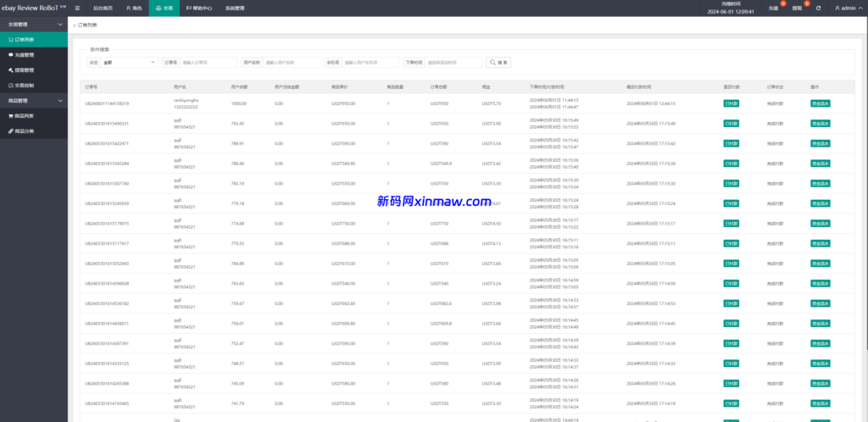This screenshot has width=868, height=422.
Task: Open 资金流水 for row with balance 752.47
Action: click(821, 343)
